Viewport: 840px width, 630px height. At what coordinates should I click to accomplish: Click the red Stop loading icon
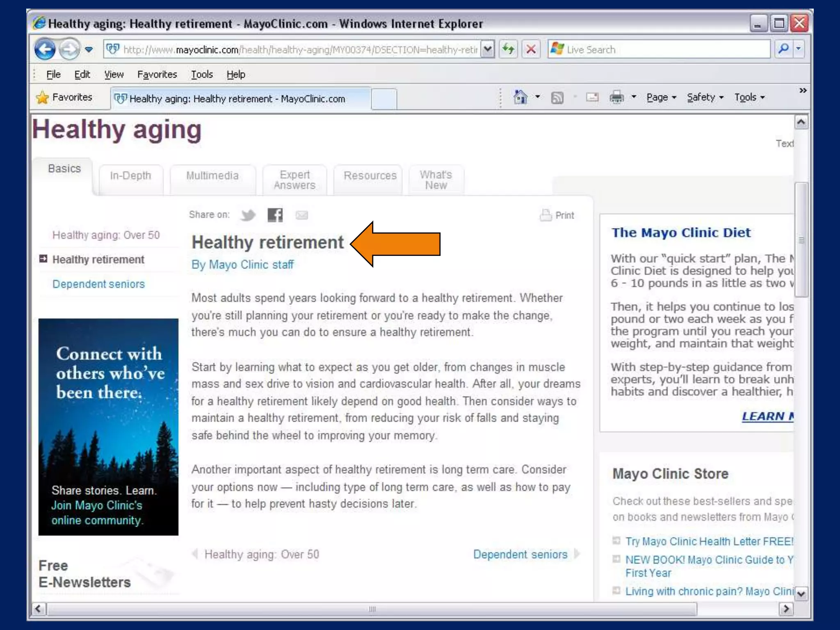coord(531,50)
